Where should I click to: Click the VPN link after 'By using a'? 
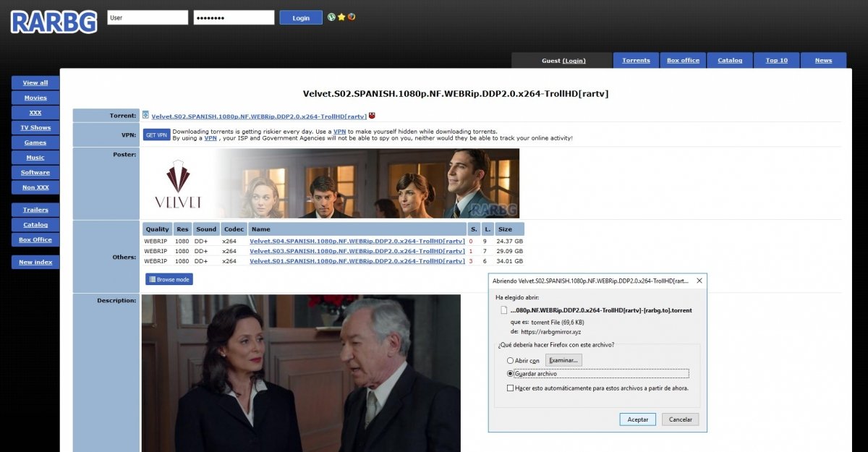click(210, 137)
